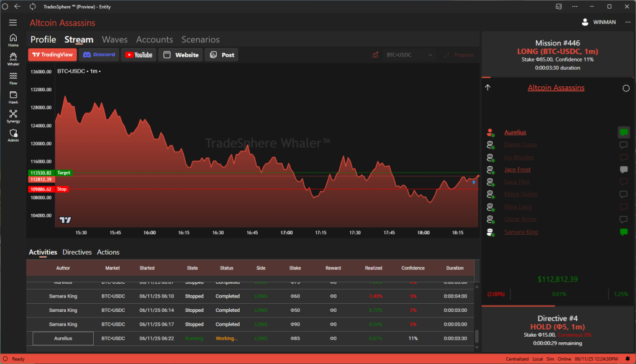Open the Samara King member link
This screenshot has height=364, width=636.
tap(520, 232)
